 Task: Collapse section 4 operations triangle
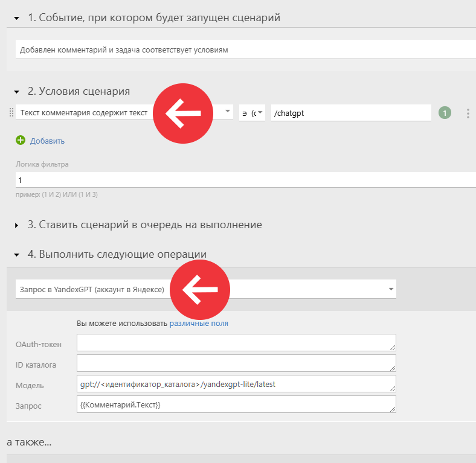pyautogui.click(x=17, y=255)
